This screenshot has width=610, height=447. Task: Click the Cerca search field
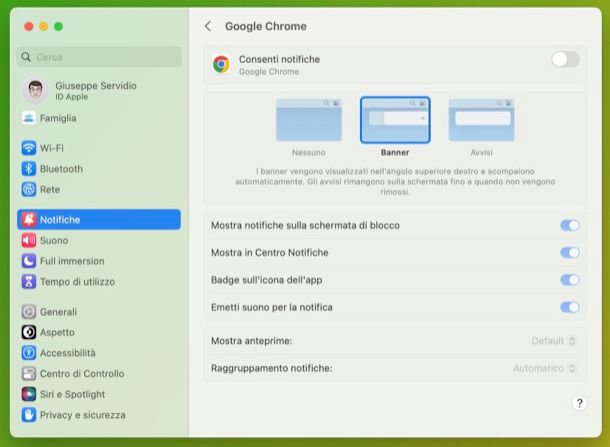99,57
